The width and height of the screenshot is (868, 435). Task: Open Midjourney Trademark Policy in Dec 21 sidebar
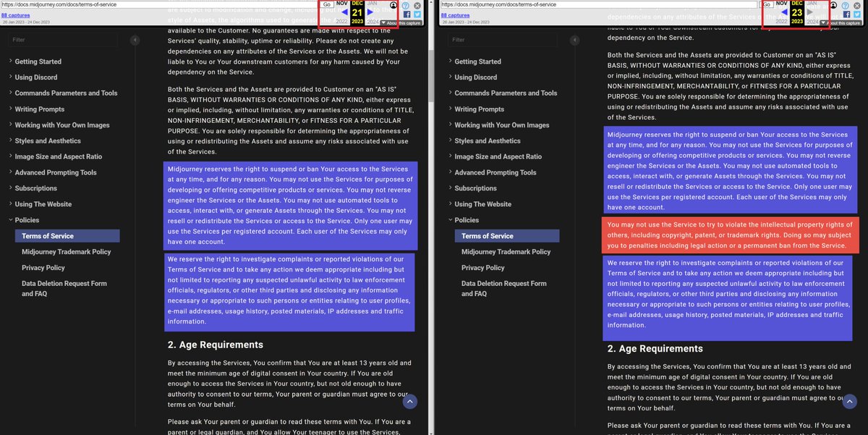tap(67, 252)
